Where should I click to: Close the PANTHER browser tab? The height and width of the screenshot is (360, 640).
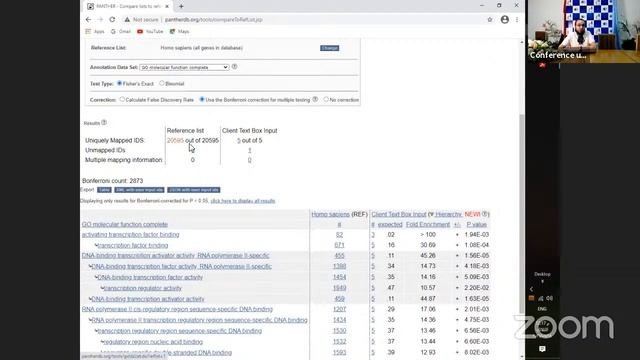(167, 6)
